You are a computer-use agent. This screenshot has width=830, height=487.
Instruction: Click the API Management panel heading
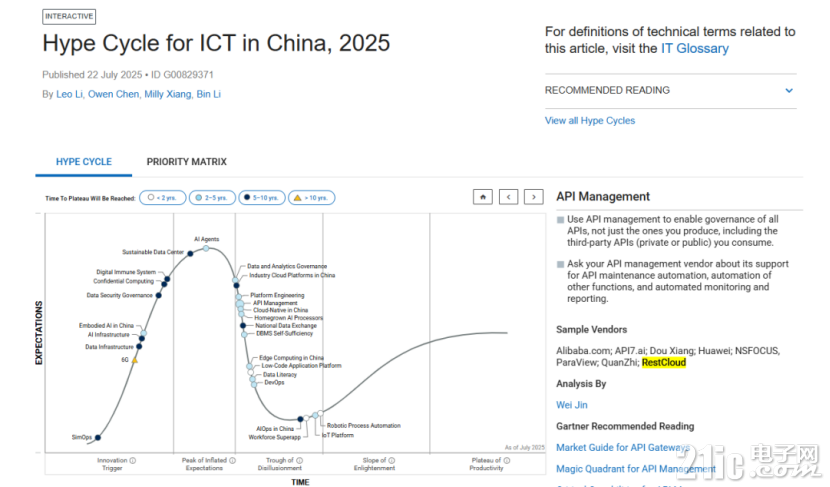(603, 196)
